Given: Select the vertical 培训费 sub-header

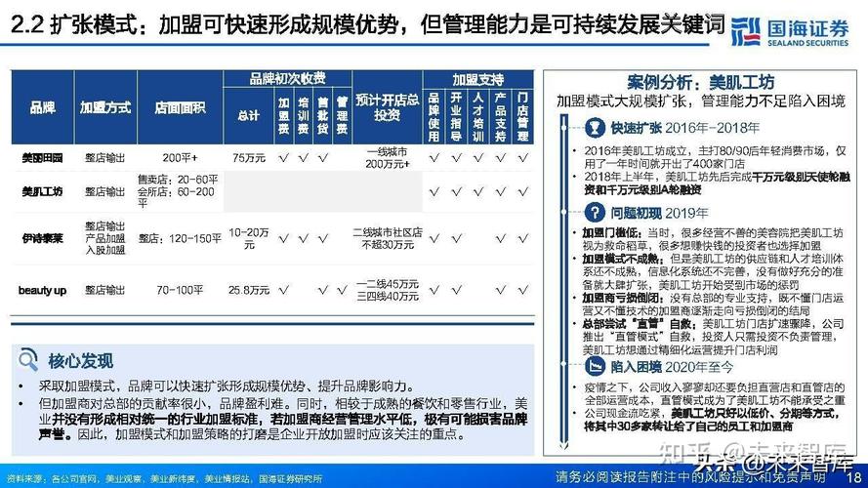Looking at the screenshot, I should tap(303, 116).
